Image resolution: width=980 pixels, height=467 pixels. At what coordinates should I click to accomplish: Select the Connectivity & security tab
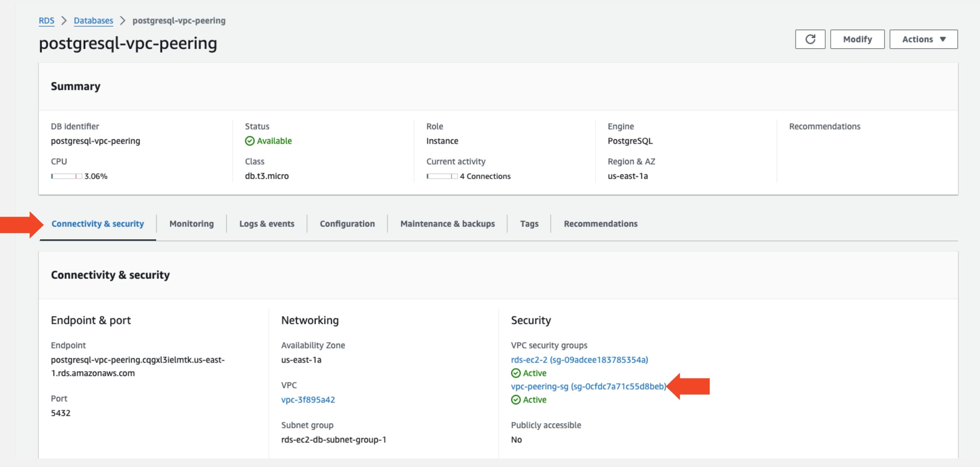97,223
